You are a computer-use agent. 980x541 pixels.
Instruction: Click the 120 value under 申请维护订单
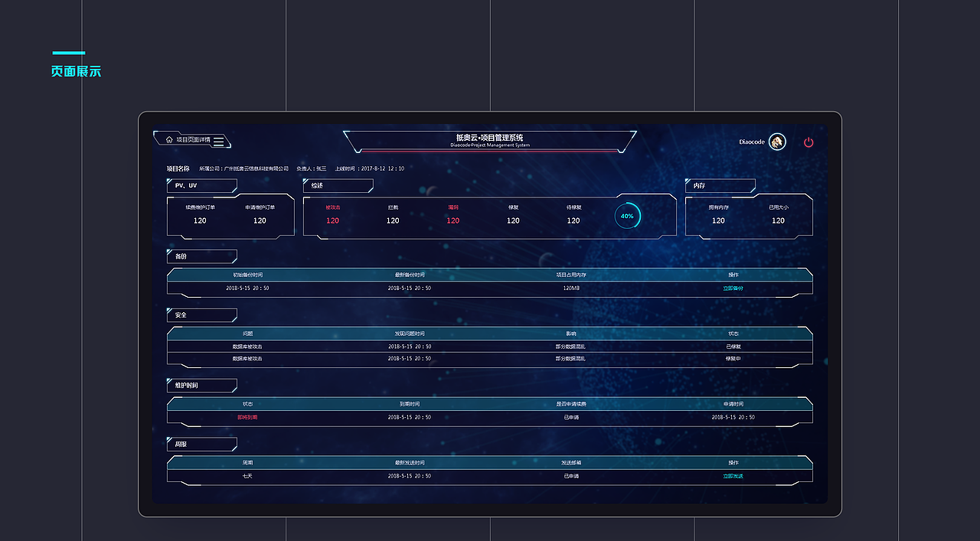[x=260, y=220]
